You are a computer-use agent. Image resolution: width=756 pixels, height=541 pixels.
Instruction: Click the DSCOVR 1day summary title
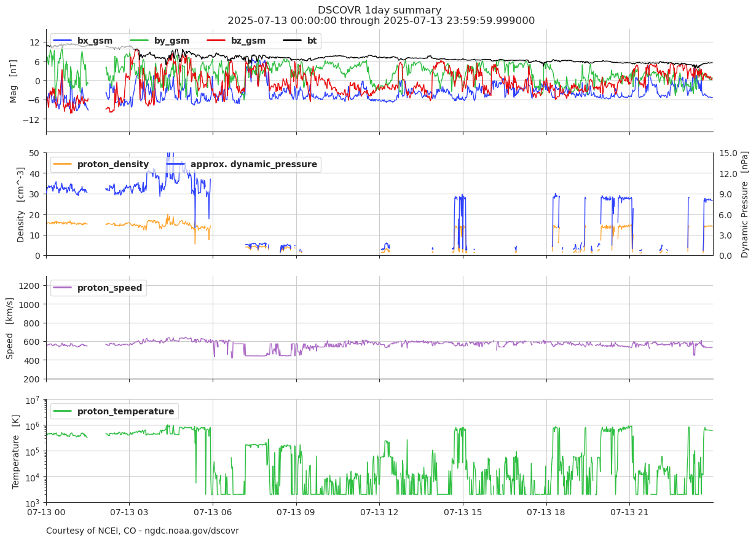[379, 10]
